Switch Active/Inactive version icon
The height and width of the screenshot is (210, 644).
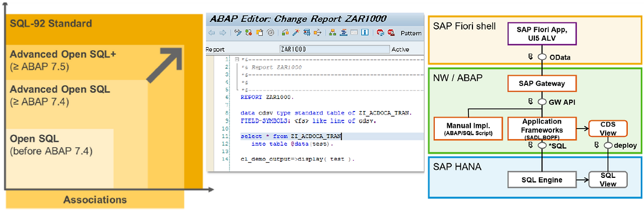tap(249, 33)
